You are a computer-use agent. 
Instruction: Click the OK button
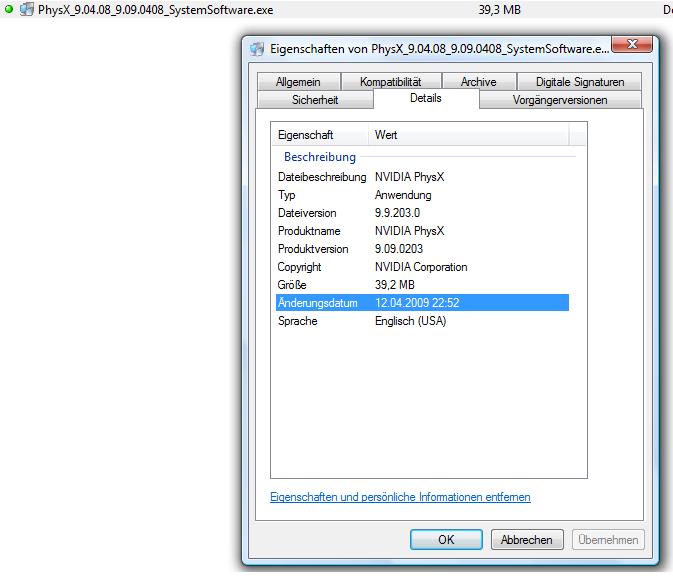[446, 540]
